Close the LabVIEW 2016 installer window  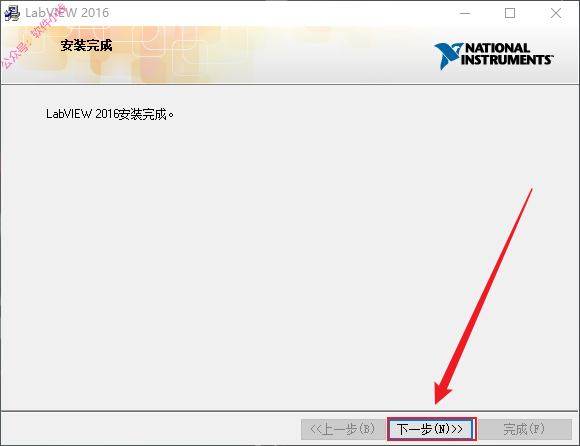coord(556,13)
